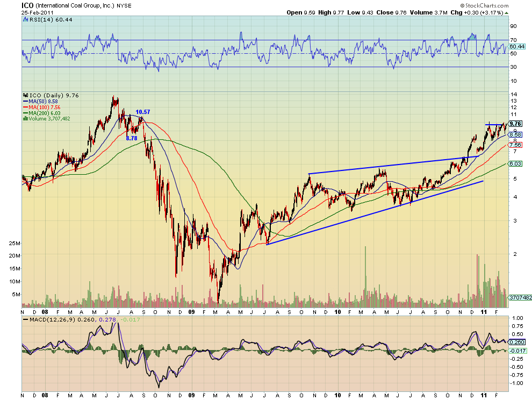This screenshot has height=400, width=532.
Task: Click the 3707482 volume tag at right
Action: pyautogui.click(x=521, y=297)
